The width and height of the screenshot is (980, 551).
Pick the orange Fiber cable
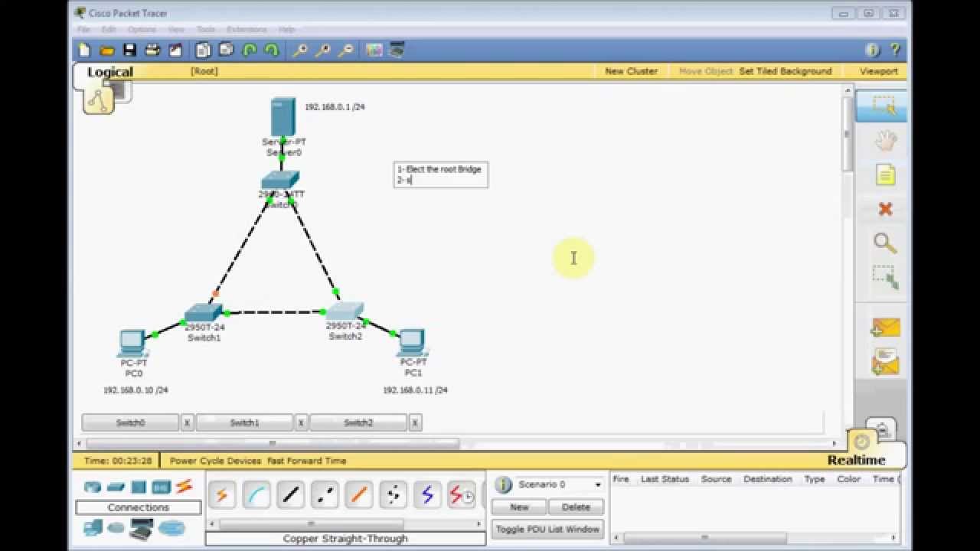tap(359, 495)
